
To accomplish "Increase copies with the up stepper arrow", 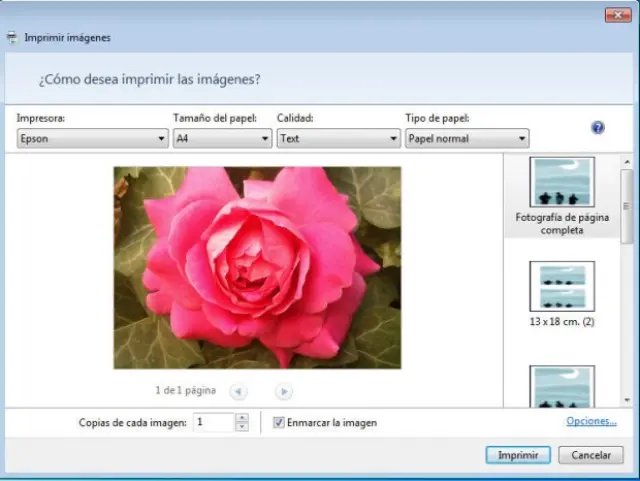I will pos(241,418).
